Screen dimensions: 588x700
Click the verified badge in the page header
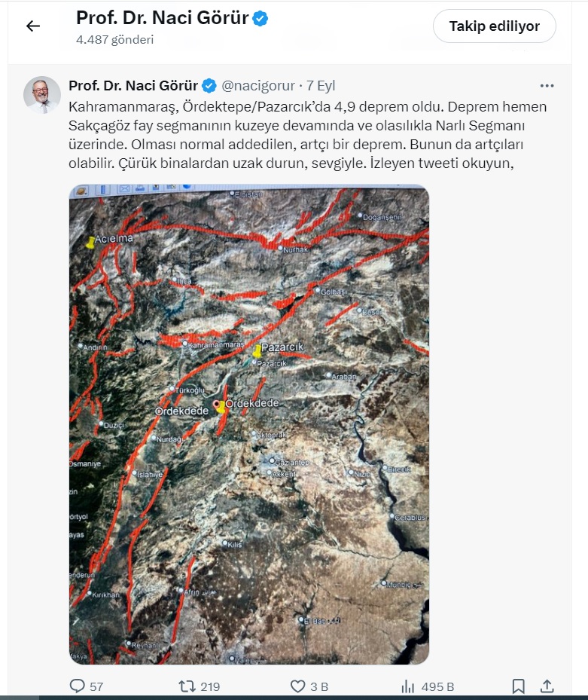tap(260, 18)
